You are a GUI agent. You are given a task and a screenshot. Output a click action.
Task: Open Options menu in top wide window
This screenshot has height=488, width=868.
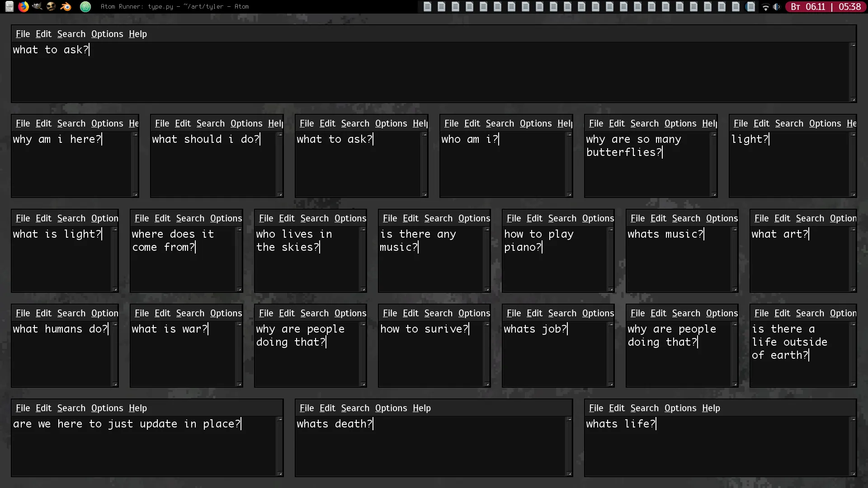pos(107,34)
